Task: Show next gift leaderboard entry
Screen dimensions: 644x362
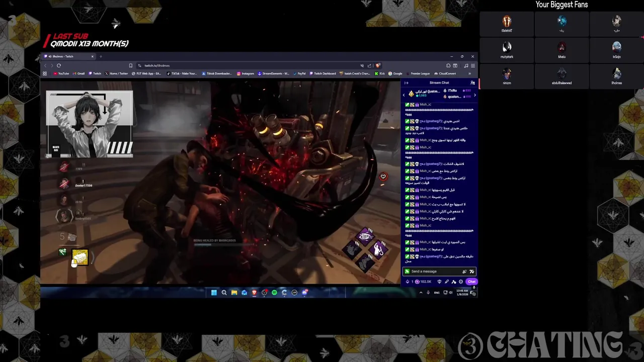Action: pos(475,95)
